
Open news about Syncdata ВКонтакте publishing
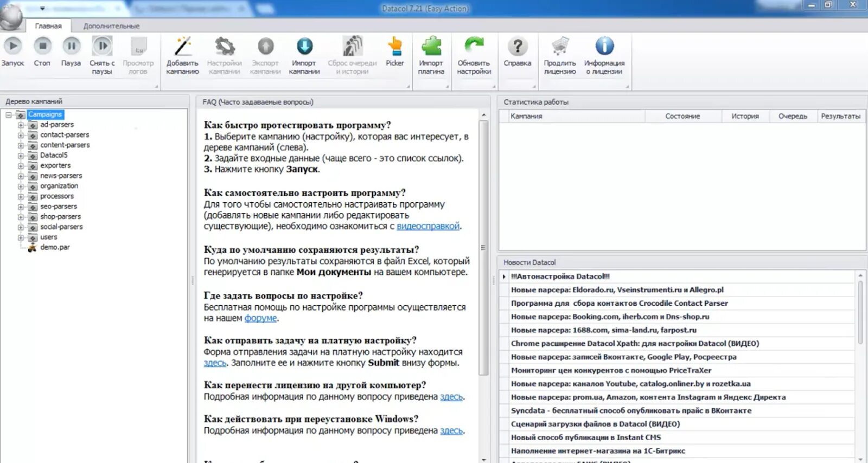[631, 411]
